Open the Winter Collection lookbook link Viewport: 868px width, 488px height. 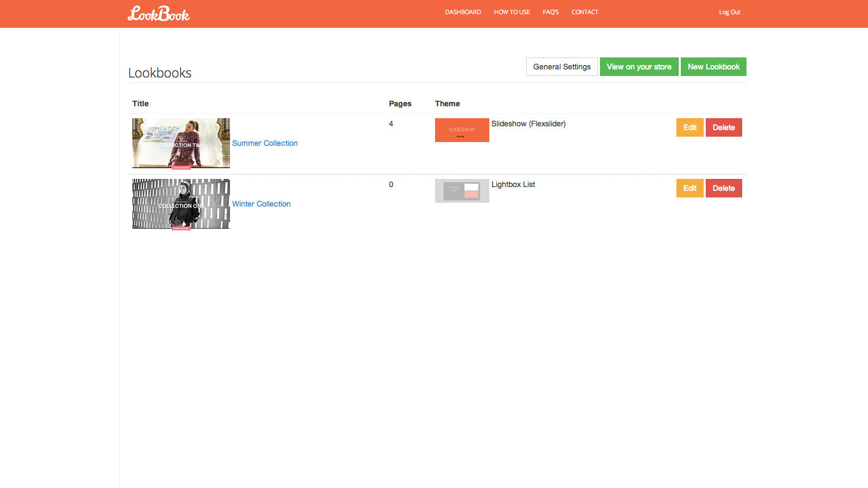[x=261, y=204]
